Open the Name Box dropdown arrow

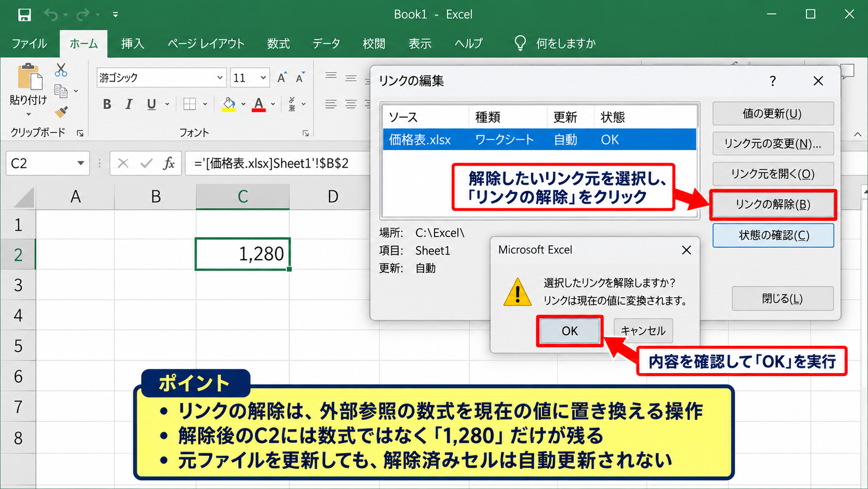click(x=80, y=164)
